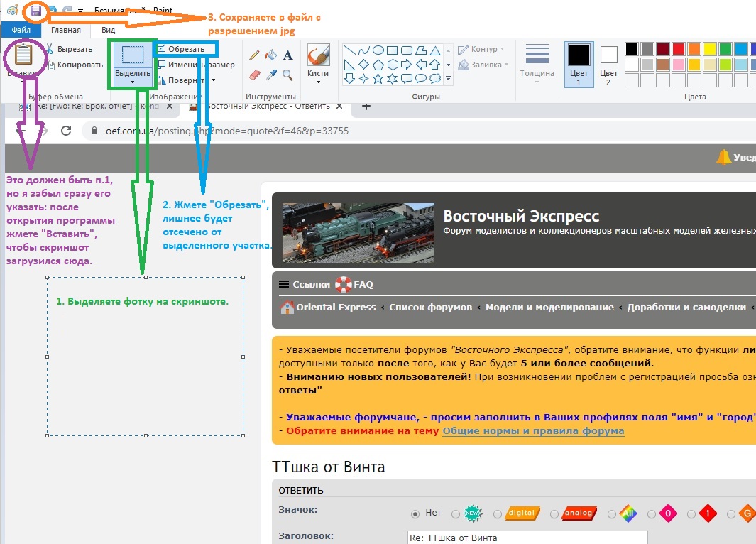Select the Pencil tool
This screenshot has height=544, width=756.
coord(254,55)
